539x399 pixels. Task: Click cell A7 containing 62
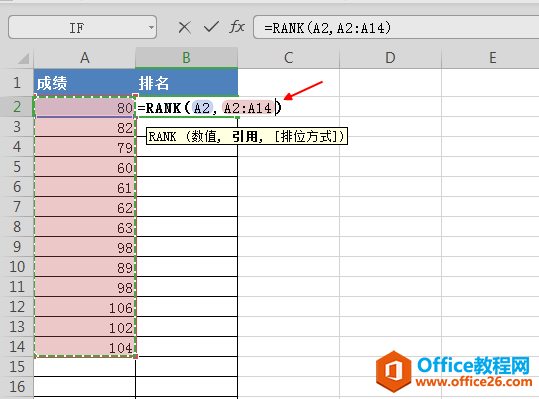[x=85, y=207]
